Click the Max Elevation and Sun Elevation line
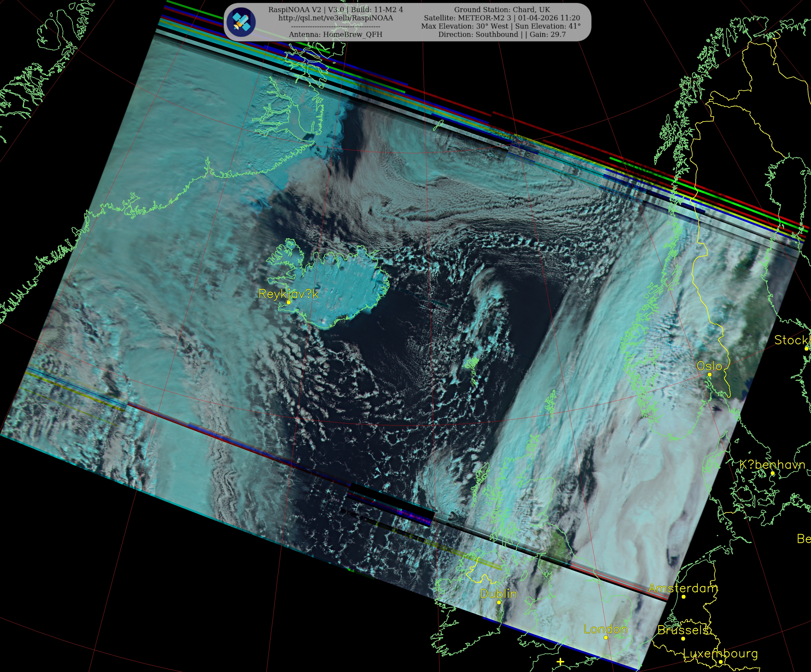811x672 pixels. click(x=501, y=26)
